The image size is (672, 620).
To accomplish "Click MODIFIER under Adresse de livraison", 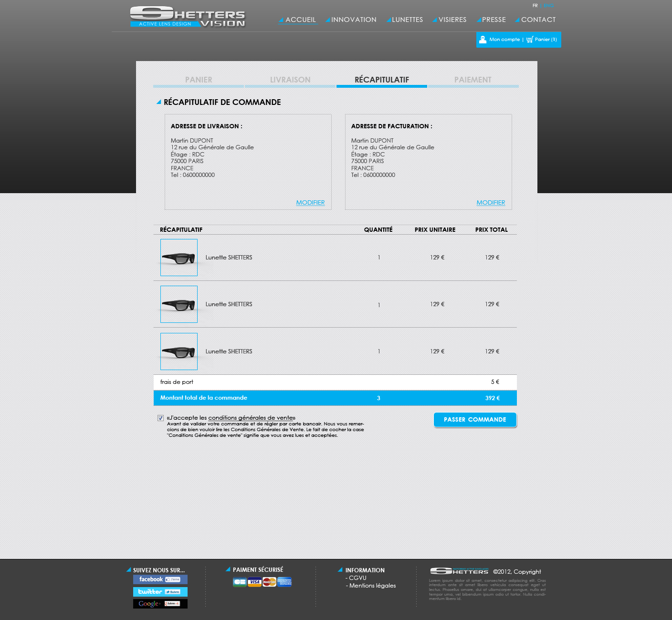I will coord(310,203).
